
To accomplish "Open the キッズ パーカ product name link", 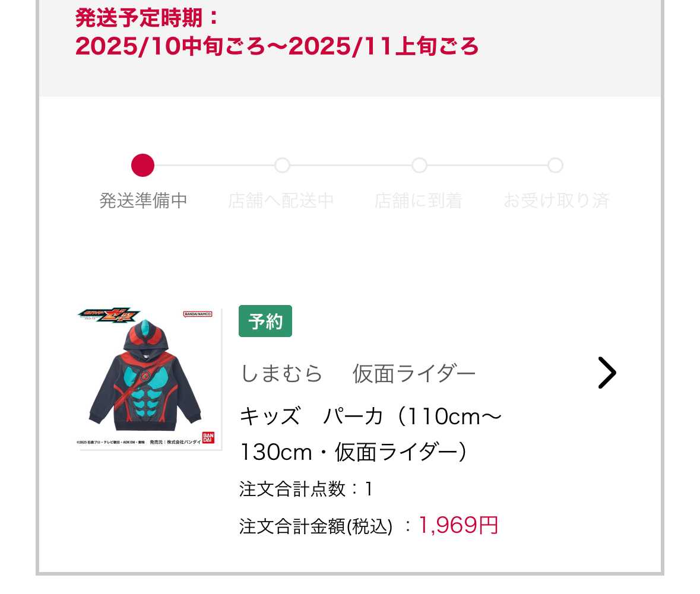I will [370, 434].
